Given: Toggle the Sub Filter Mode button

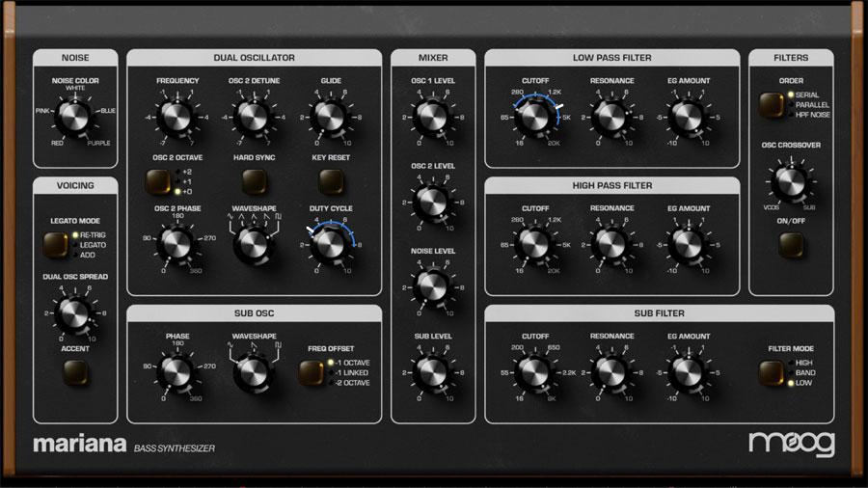Looking at the screenshot, I should click(x=772, y=373).
